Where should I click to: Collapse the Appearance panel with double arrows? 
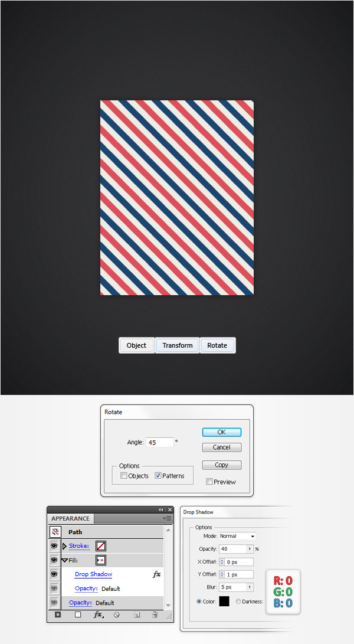coord(161,509)
